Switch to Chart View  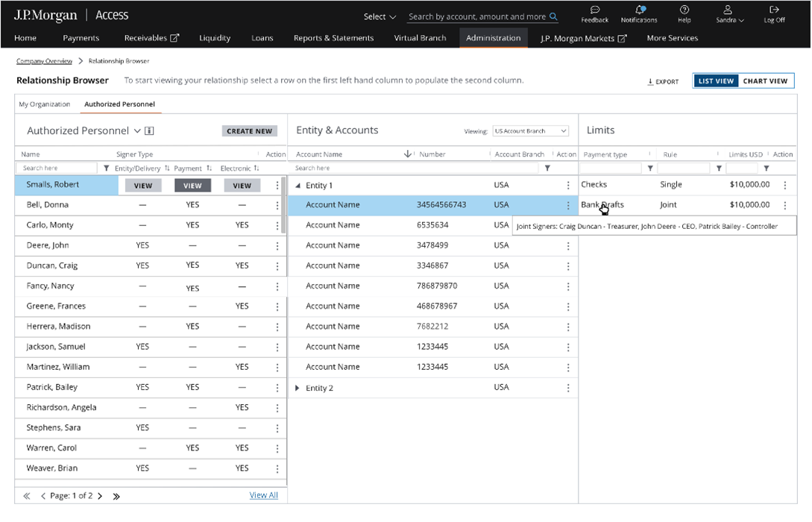[x=765, y=81]
